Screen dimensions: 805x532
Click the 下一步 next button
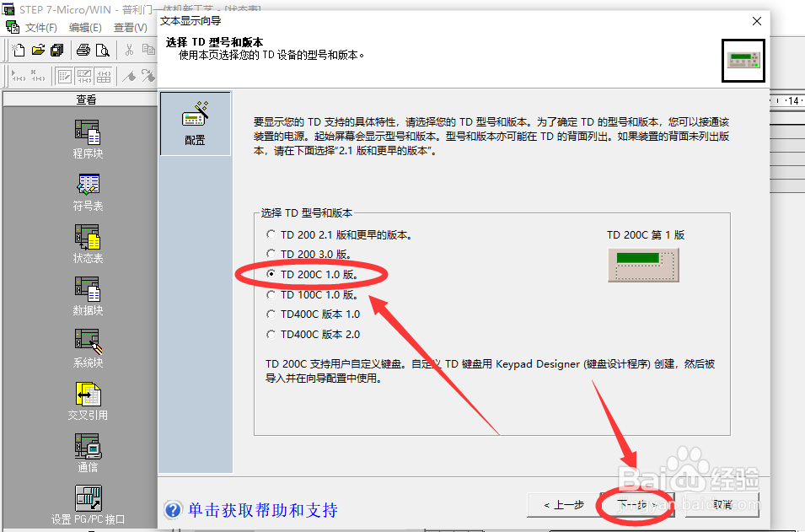(637, 505)
